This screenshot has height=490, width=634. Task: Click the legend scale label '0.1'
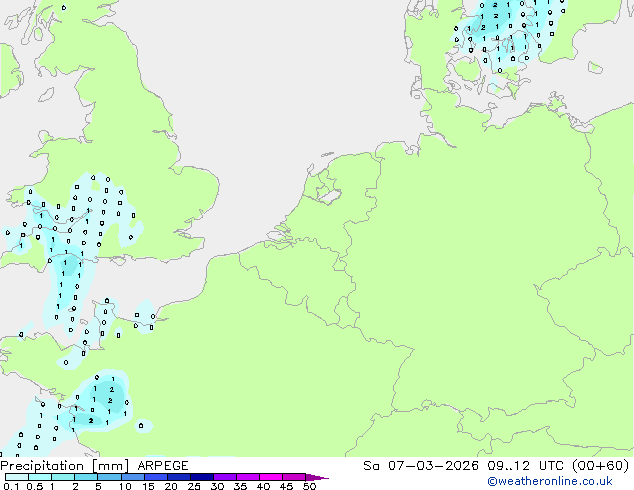[11, 486]
